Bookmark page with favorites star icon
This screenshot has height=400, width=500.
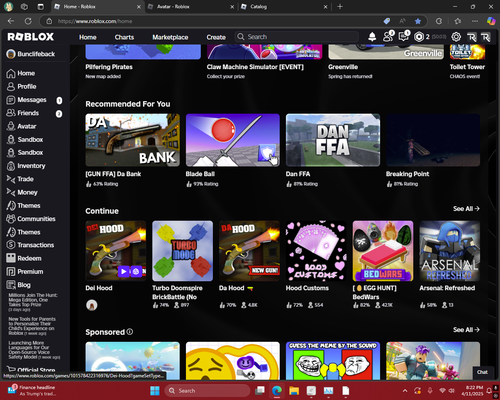click(418, 21)
